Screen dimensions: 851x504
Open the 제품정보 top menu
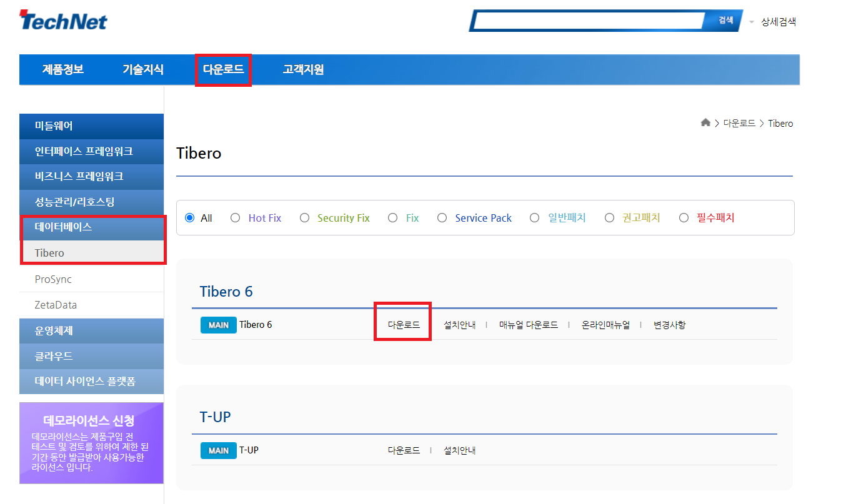click(x=63, y=69)
